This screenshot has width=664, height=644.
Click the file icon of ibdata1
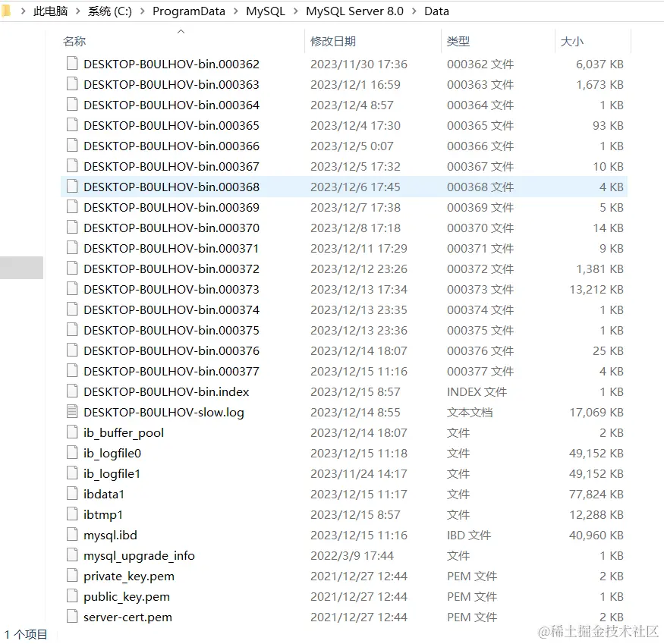pyautogui.click(x=72, y=494)
